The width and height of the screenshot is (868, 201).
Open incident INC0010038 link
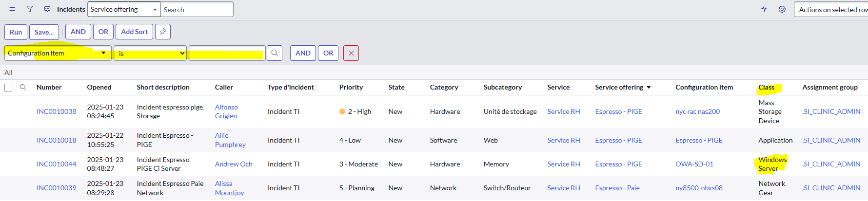(x=57, y=111)
